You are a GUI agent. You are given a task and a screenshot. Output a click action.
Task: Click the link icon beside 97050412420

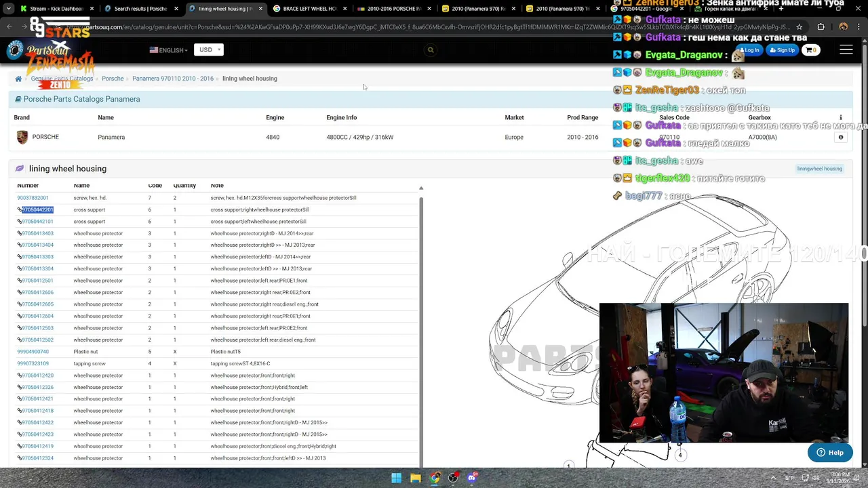pos(20,375)
